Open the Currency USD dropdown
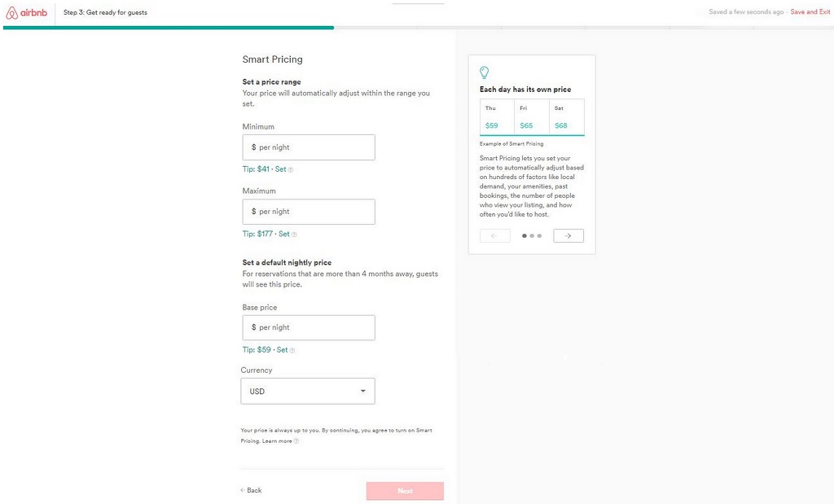 pyautogui.click(x=308, y=392)
